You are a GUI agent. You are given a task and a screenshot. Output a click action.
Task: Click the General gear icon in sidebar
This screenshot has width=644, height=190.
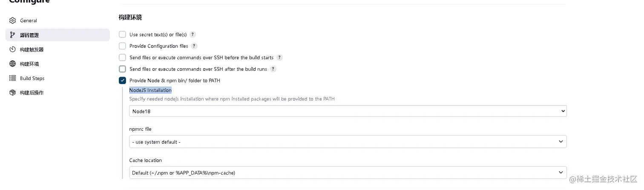point(12,20)
